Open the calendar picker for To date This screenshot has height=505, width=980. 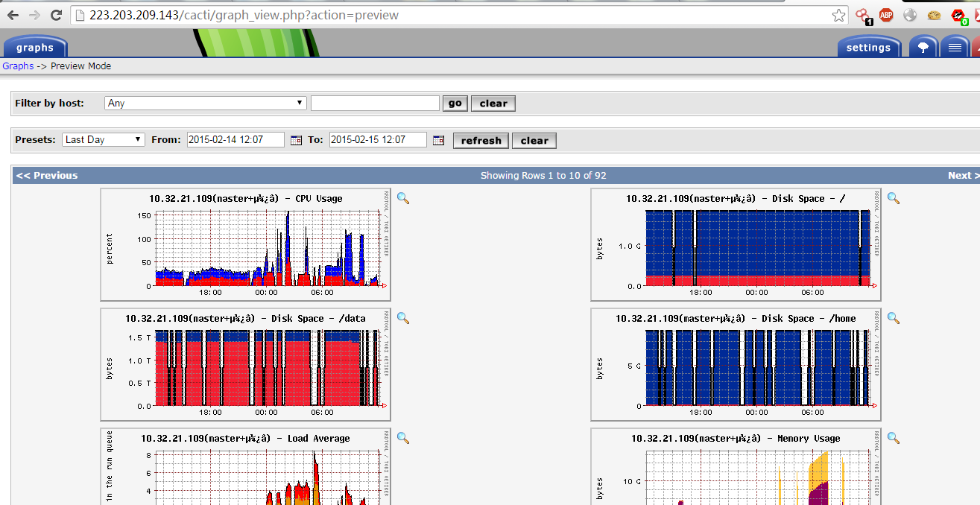pyautogui.click(x=438, y=140)
